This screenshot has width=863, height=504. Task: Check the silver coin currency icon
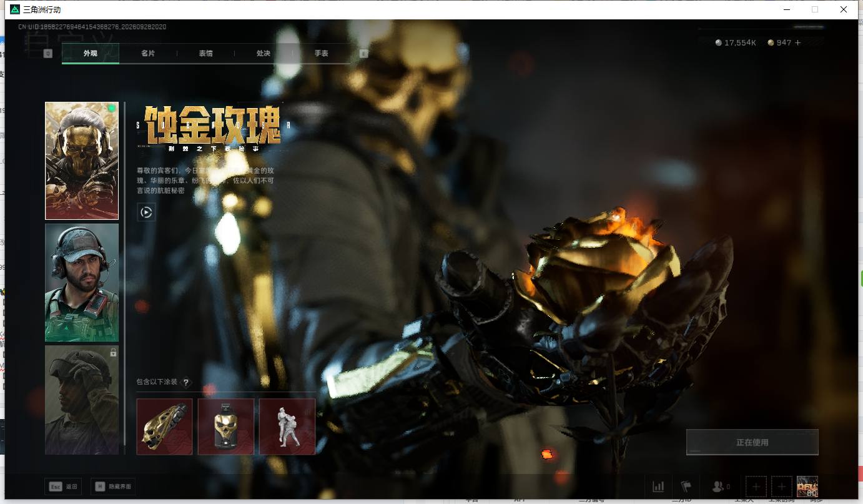coord(719,42)
